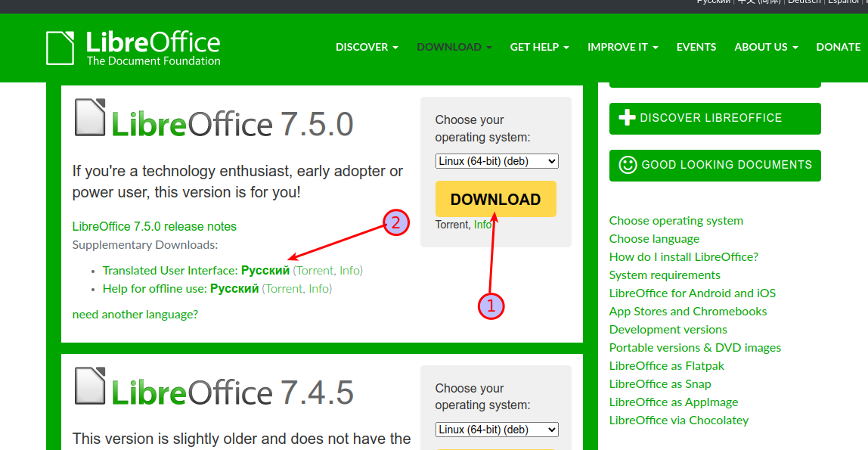Viewport: 868px width, 450px height.
Task: Open the DISCOVER menu
Action: point(367,47)
